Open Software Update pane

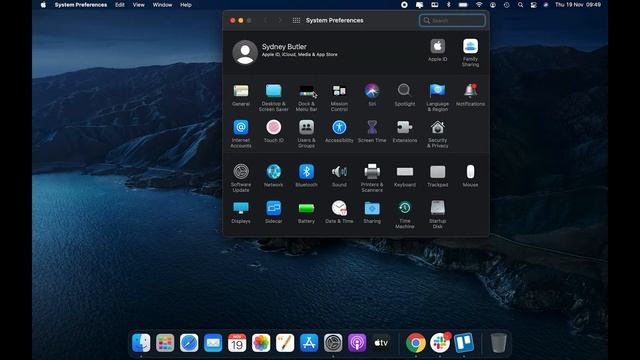[x=241, y=178]
